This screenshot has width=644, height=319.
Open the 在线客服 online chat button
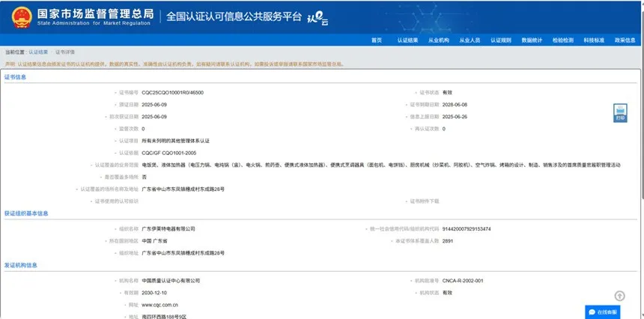click(x=603, y=312)
